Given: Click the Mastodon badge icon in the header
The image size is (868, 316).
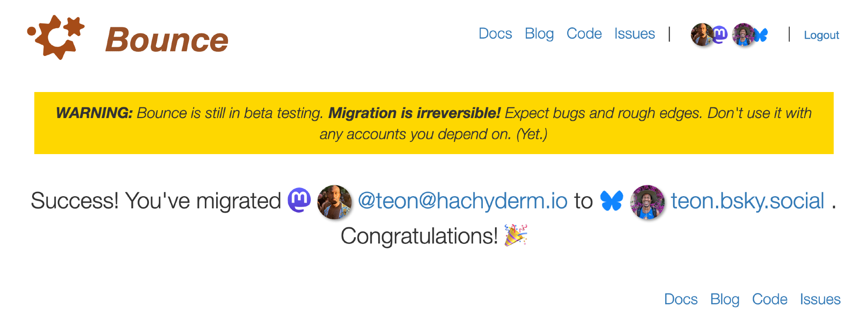Looking at the screenshot, I should (x=720, y=34).
